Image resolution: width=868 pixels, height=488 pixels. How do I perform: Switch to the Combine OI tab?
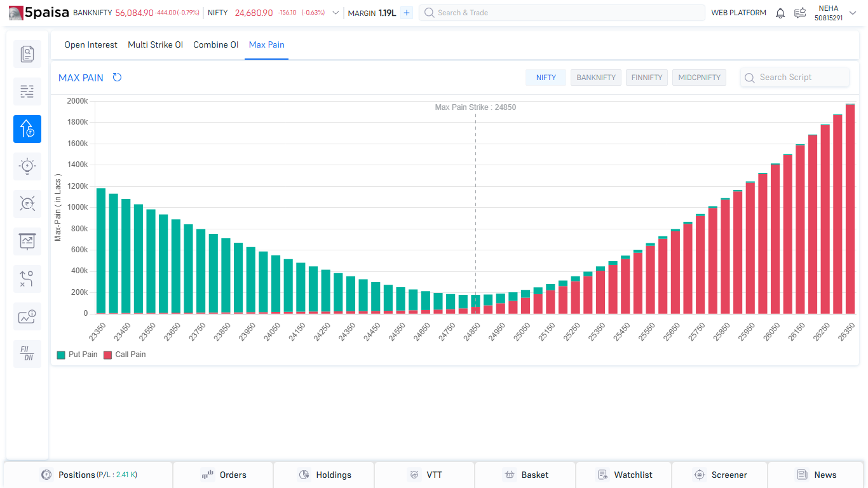[x=216, y=45]
